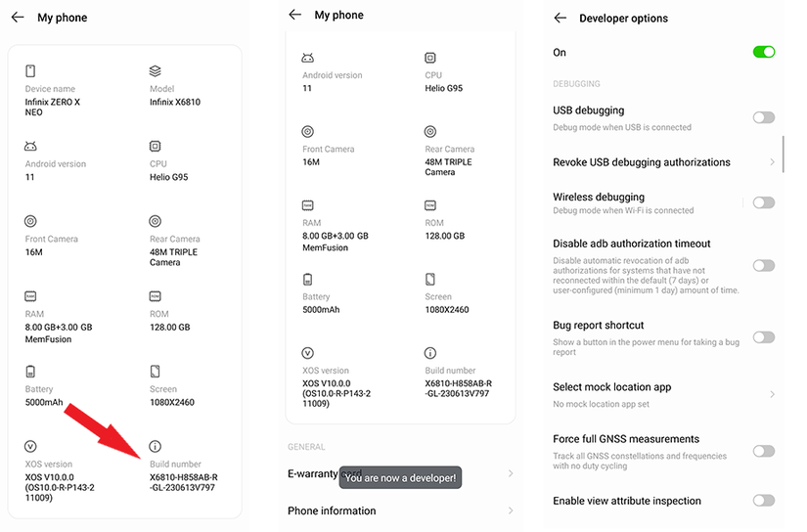807x532 pixels.
Task: Tap the back arrow beside Developer options
Action: point(560,19)
